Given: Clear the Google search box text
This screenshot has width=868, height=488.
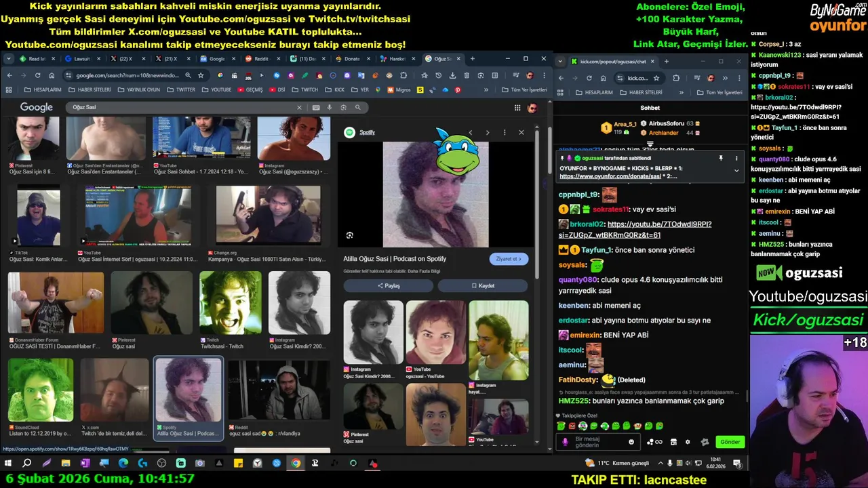Looking at the screenshot, I should [x=299, y=107].
